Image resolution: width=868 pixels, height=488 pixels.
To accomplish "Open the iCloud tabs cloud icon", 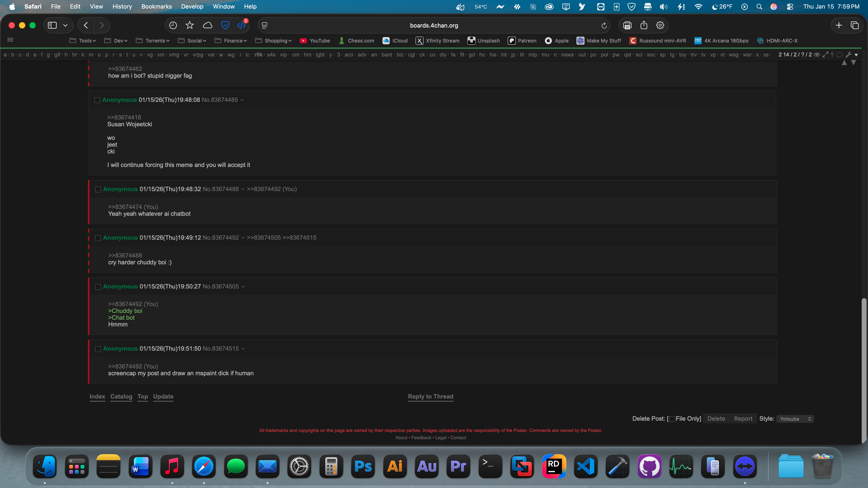I will (x=208, y=25).
